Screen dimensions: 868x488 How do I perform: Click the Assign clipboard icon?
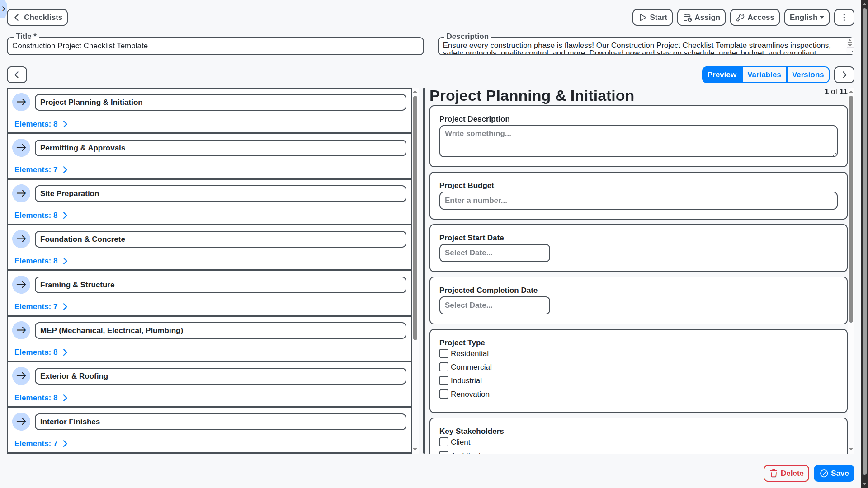point(687,17)
